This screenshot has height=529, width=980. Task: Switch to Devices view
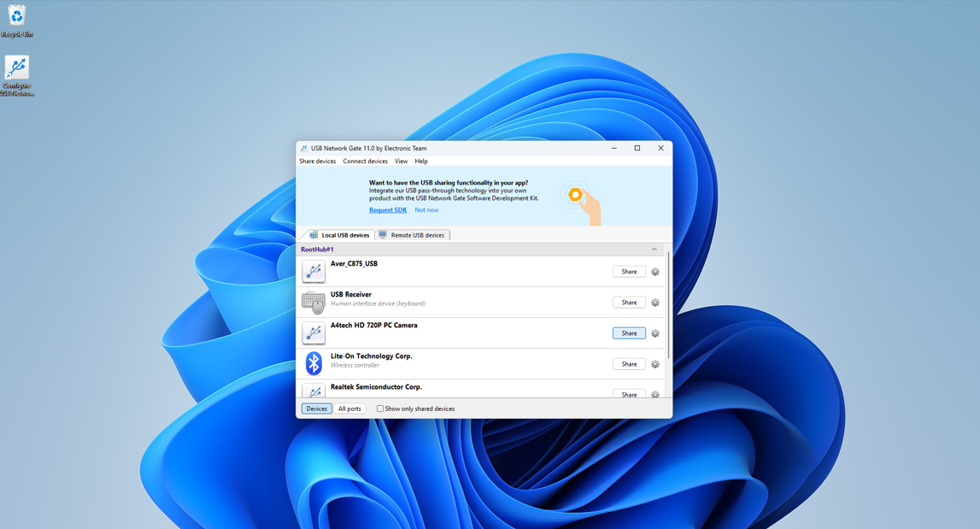point(316,409)
